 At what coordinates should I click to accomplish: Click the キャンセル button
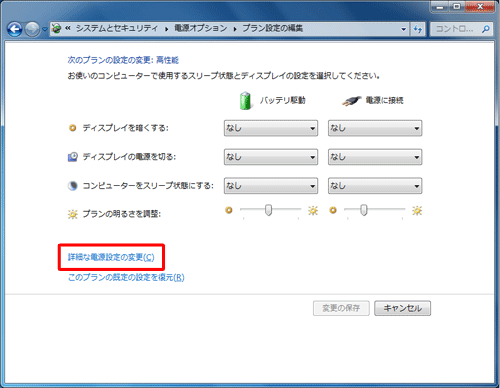(x=402, y=308)
